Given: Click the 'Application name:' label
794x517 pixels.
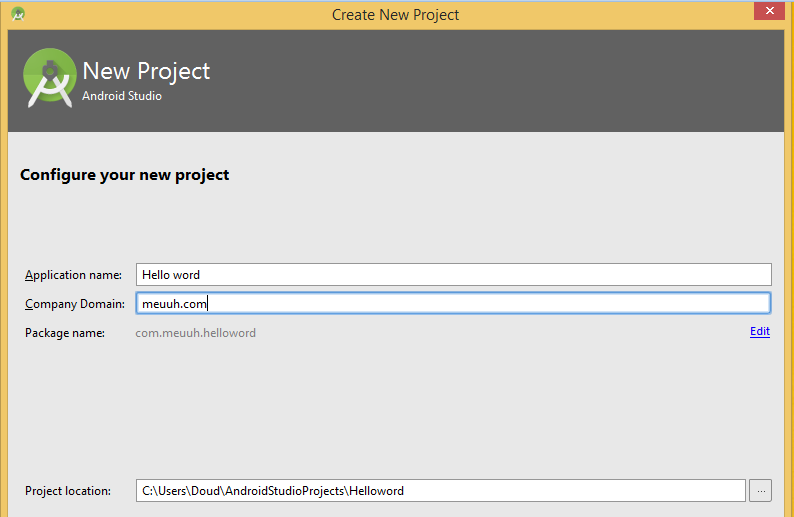Looking at the screenshot, I should click(x=73, y=275).
